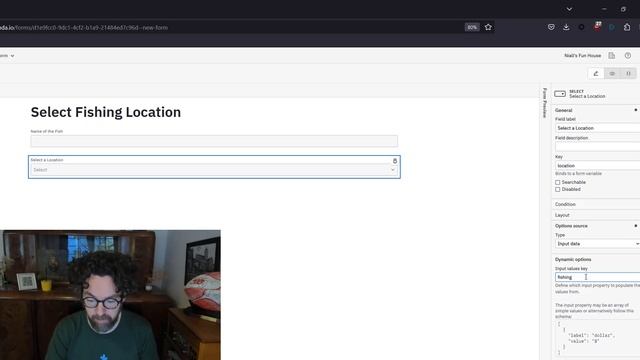Screen dimensions: 640x360
Task: Reset the 80% zoom level indicator
Action: click(x=472, y=27)
